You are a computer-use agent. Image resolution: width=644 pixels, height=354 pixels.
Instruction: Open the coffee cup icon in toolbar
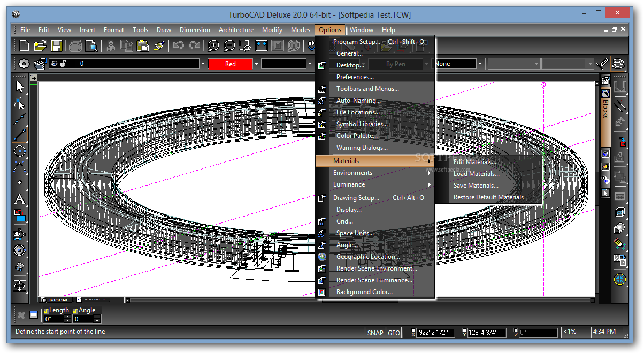tap(619, 64)
